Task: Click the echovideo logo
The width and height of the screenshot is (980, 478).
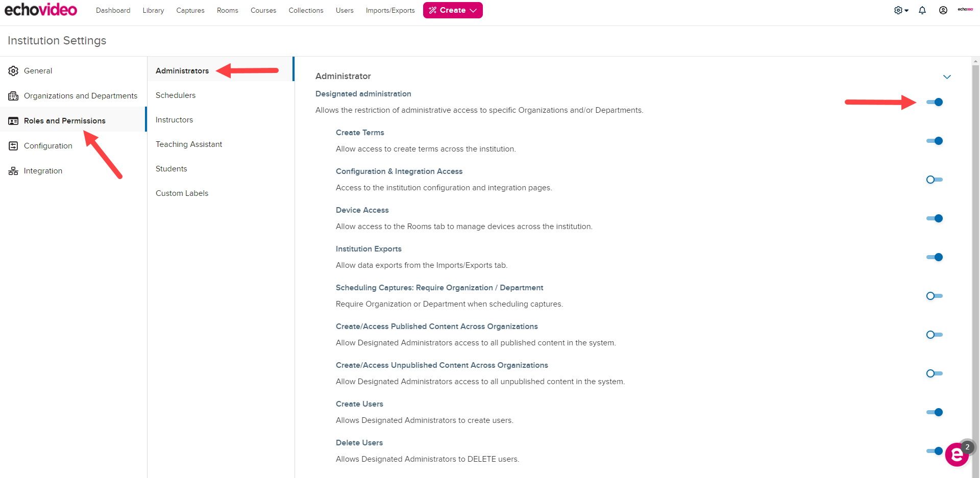Action: click(41, 10)
